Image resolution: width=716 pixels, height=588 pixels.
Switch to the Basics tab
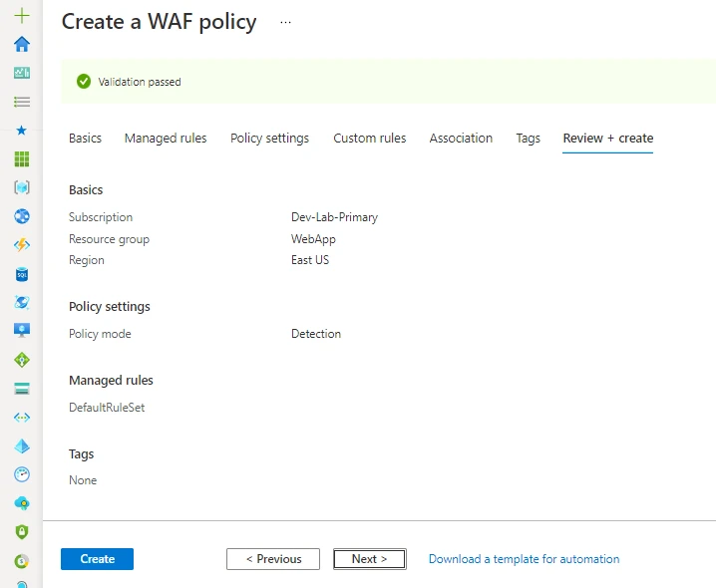click(85, 139)
